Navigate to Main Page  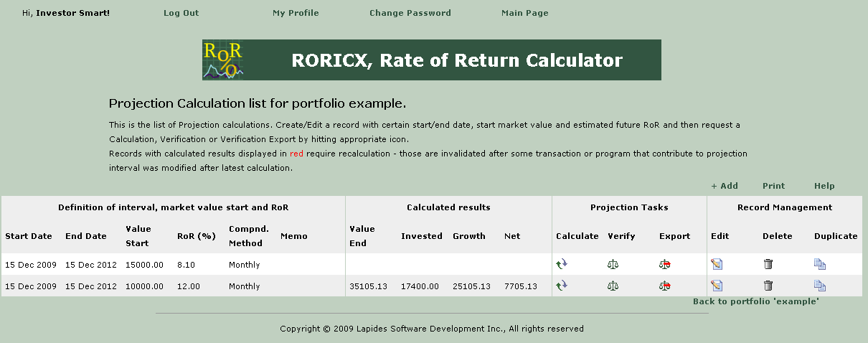[x=524, y=13]
